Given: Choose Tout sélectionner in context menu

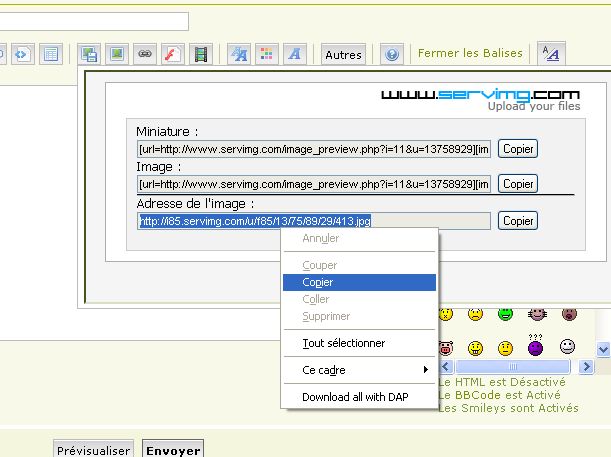Looking at the screenshot, I should [x=359, y=343].
